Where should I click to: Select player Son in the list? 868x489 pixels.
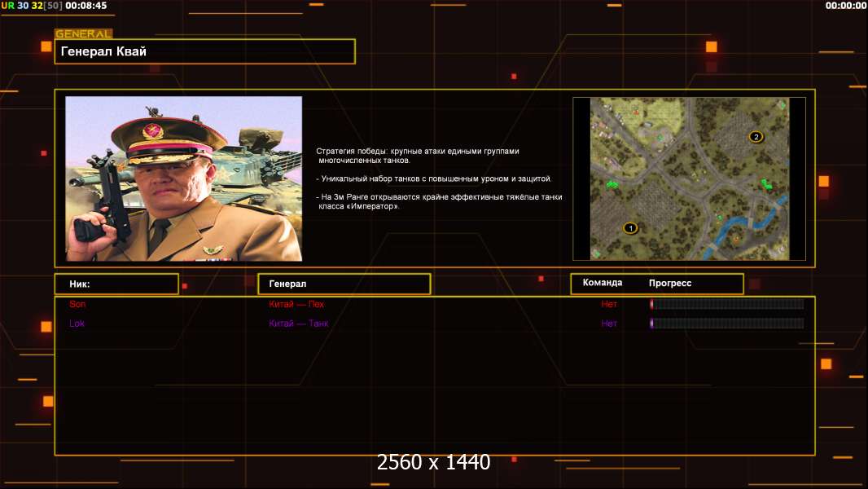[77, 304]
